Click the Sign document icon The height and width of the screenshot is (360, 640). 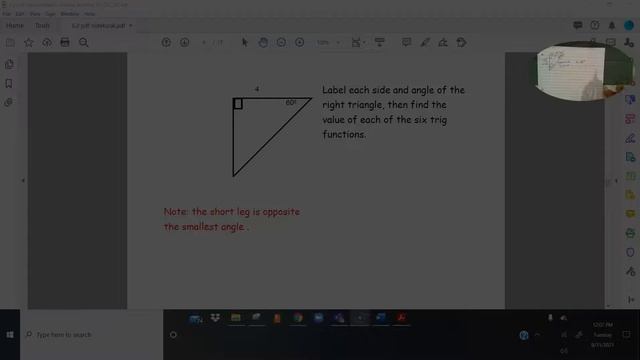443,42
